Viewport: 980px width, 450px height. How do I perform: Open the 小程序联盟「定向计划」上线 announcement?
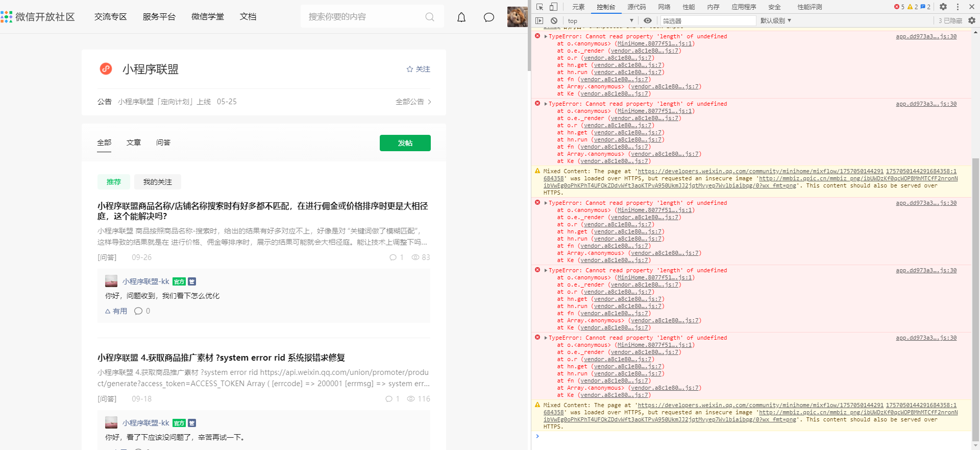164,102
